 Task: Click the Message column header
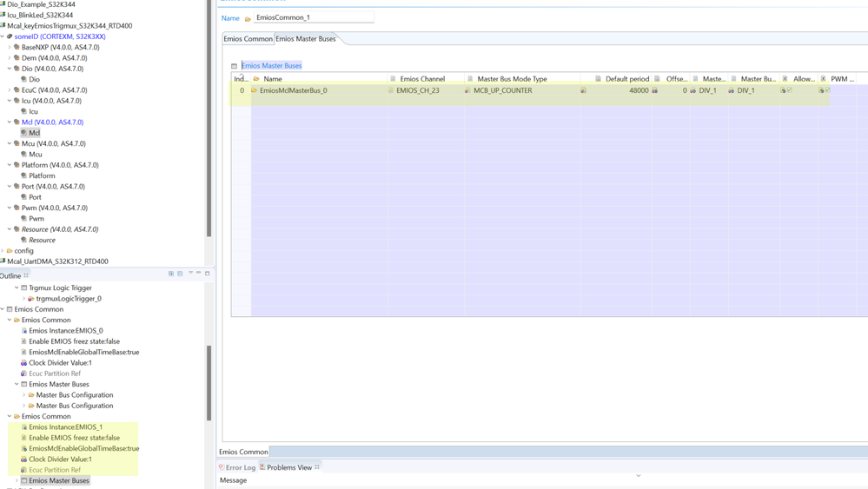tap(233, 480)
